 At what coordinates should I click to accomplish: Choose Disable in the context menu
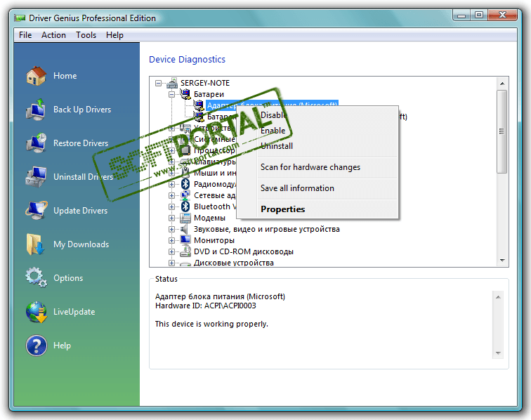[x=317, y=114]
